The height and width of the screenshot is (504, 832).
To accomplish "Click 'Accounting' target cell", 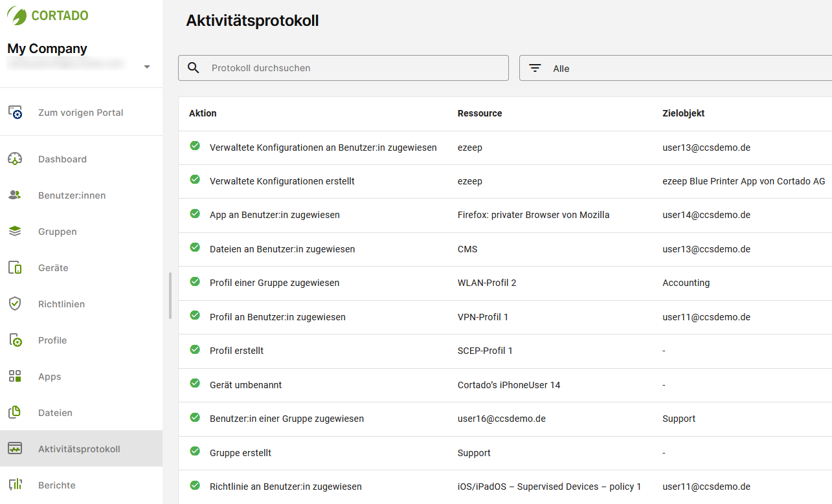I will pos(686,283).
